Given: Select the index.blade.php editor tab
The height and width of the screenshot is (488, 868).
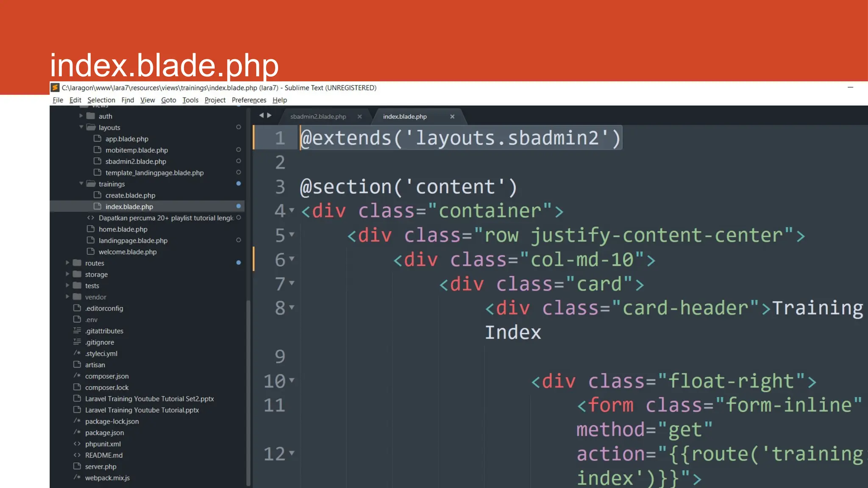Looking at the screenshot, I should tap(405, 116).
